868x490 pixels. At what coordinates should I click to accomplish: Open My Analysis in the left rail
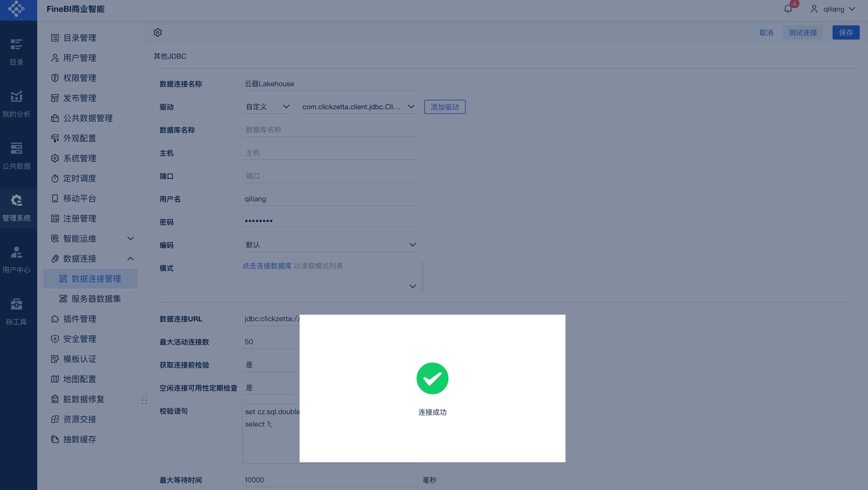click(17, 104)
